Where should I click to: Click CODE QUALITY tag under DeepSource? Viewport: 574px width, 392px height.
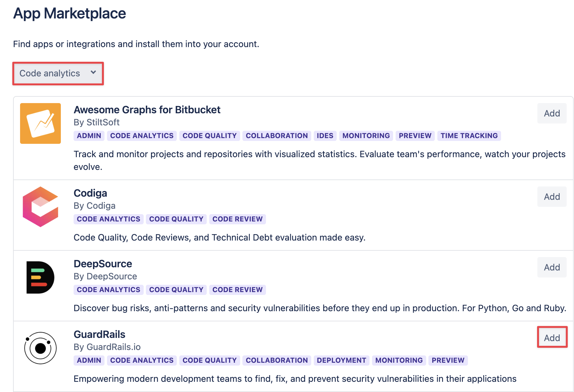[x=176, y=290]
